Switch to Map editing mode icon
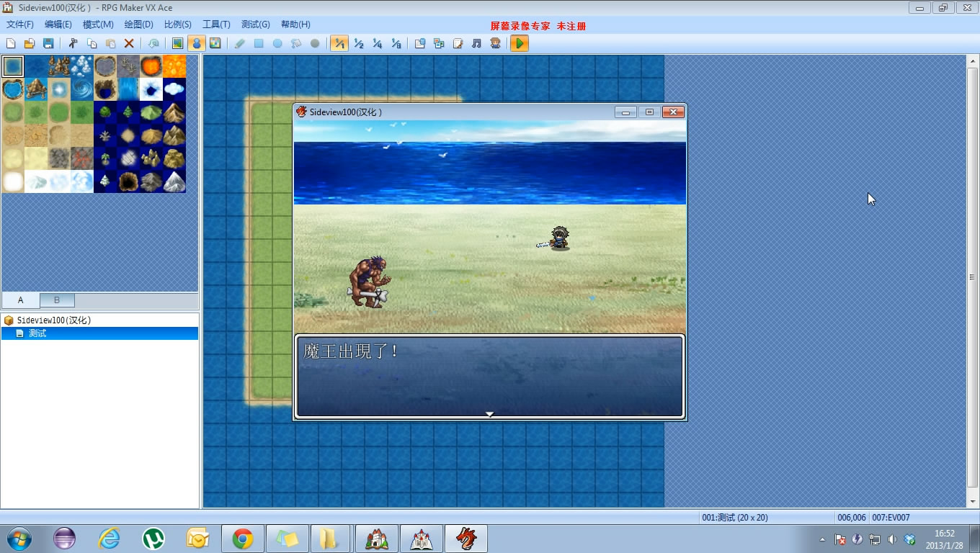The width and height of the screenshot is (980, 553). pos(177,43)
